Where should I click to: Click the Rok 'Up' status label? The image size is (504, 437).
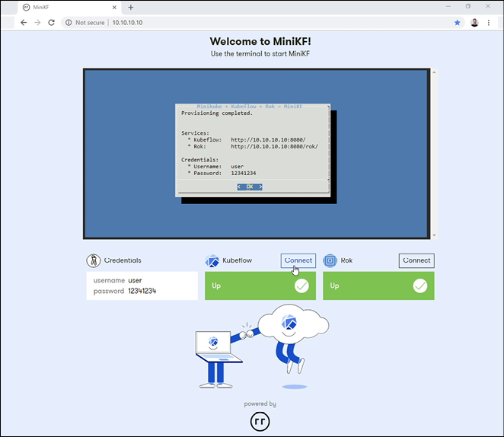point(334,285)
